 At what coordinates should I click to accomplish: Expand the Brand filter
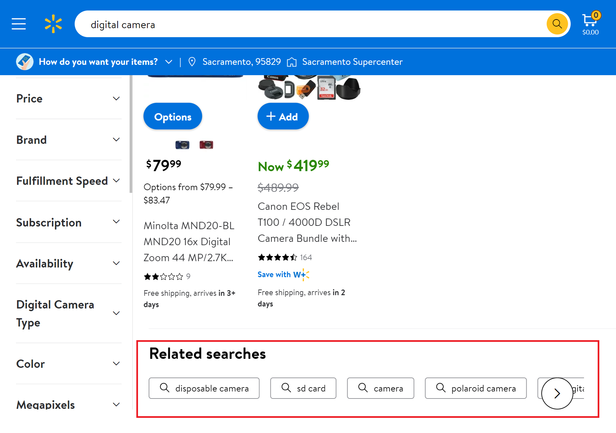pyautogui.click(x=67, y=140)
